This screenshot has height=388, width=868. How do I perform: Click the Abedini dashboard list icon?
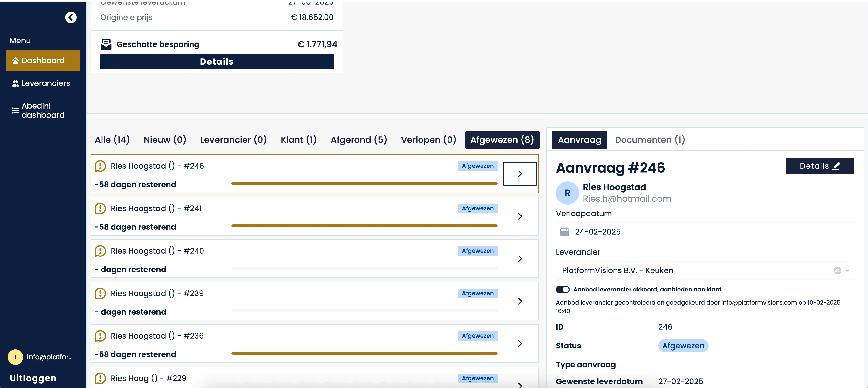pos(15,111)
